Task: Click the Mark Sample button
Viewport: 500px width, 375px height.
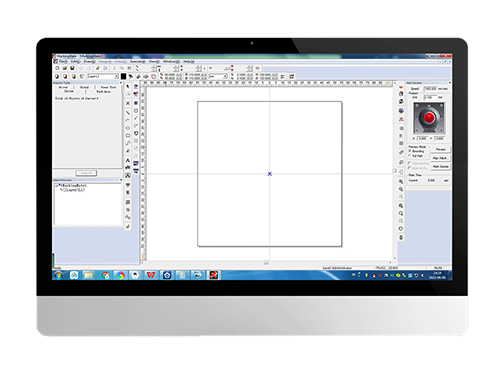Action: pos(441,166)
